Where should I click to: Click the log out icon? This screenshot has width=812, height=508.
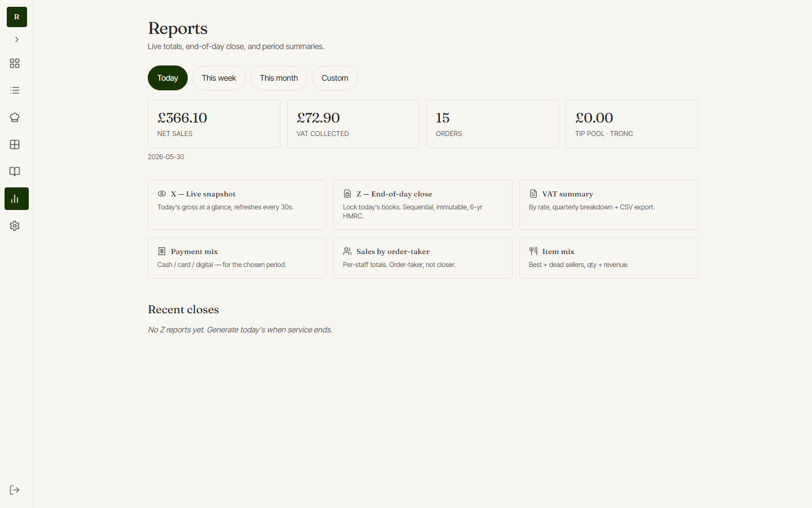pos(15,490)
